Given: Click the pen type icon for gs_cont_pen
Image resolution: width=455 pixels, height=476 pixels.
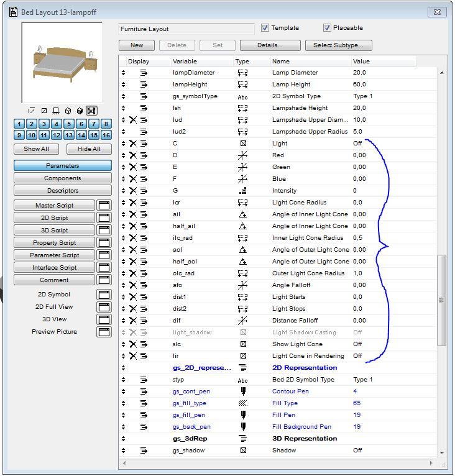Looking at the screenshot, I should coord(243,391).
